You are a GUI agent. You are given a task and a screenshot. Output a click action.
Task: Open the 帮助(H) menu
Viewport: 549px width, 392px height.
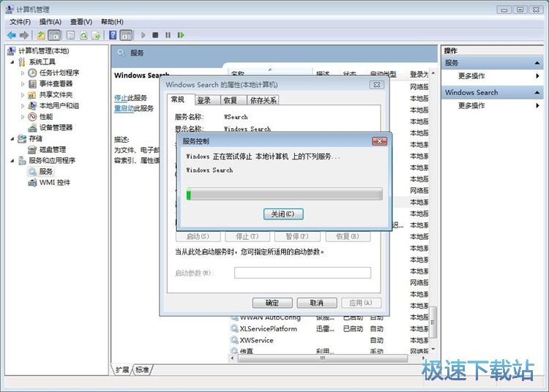[112, 22]
